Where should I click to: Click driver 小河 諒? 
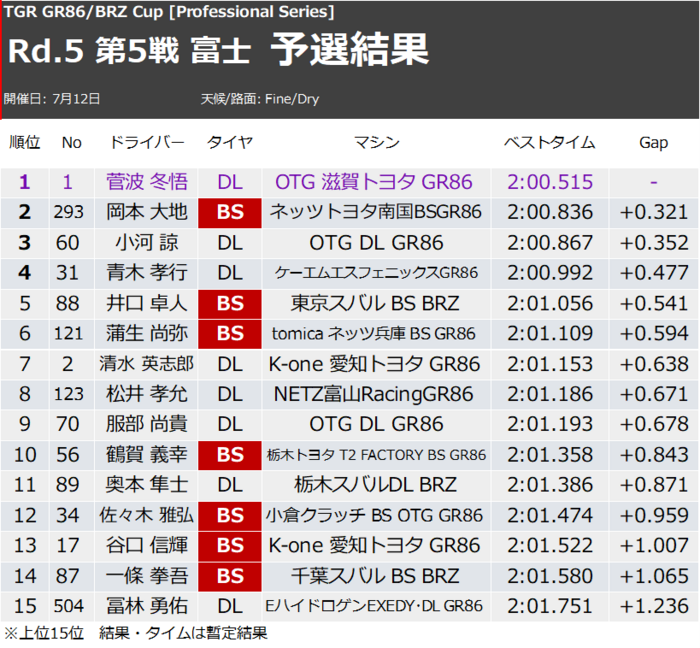tap(147, 243)
